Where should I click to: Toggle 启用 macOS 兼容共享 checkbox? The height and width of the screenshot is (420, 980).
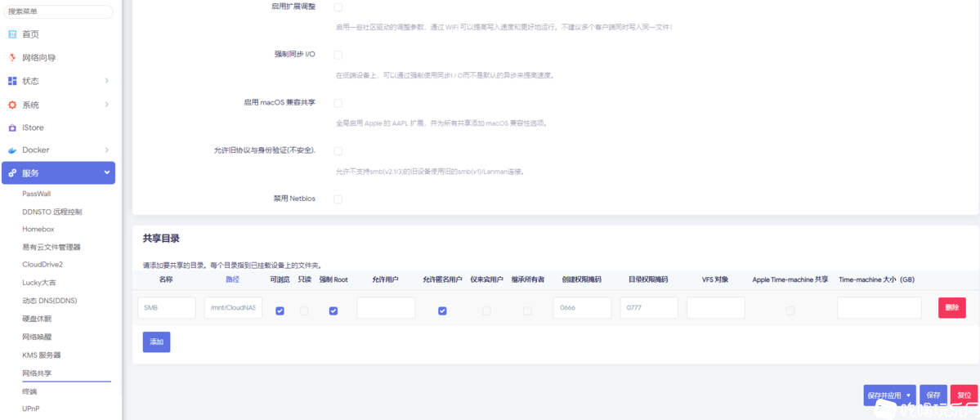point(338,103)
